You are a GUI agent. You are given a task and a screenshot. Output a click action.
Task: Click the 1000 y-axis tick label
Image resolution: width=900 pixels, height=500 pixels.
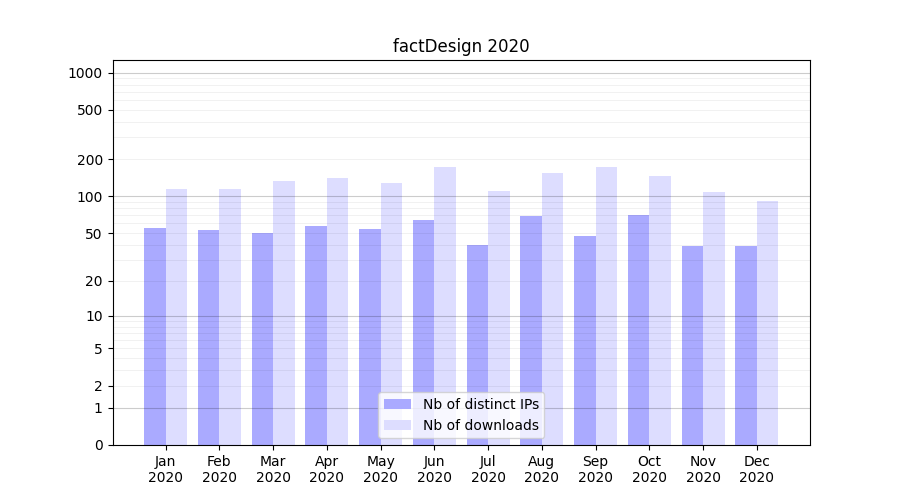point(84,73)
